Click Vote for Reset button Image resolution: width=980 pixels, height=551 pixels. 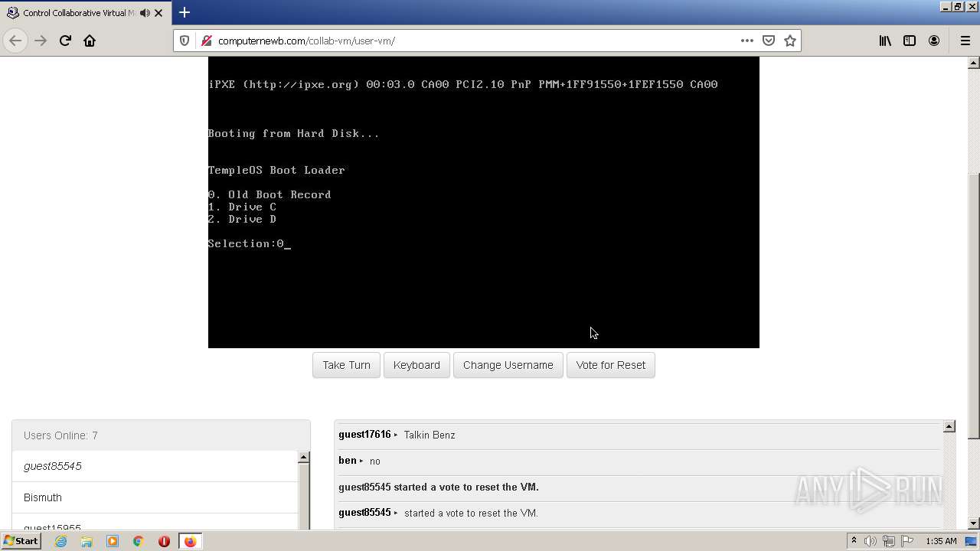pyautogui.click(x=610, y=365)
